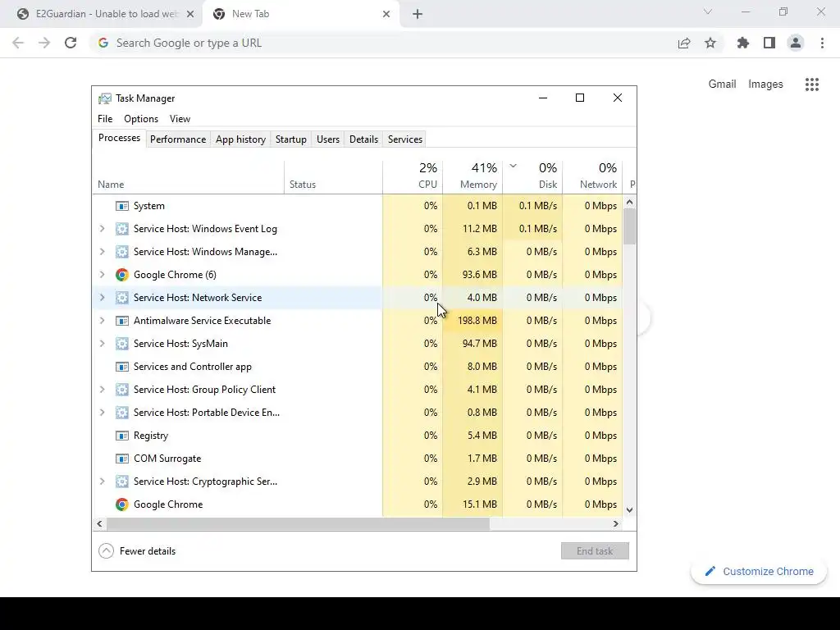Open Task Manager View menu
The image size is (840, 630).
180,119
